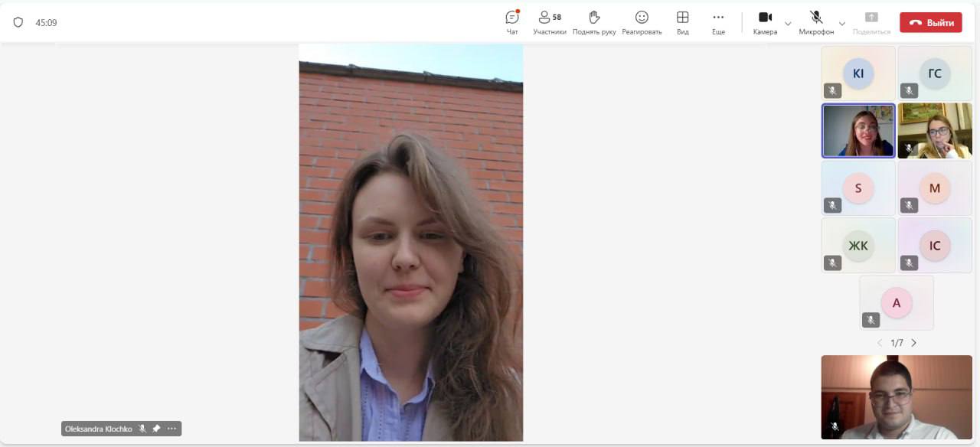Screen dimensions: 980x447
Task: Click muted mic icon on A tile
Action: click(871, 320)
